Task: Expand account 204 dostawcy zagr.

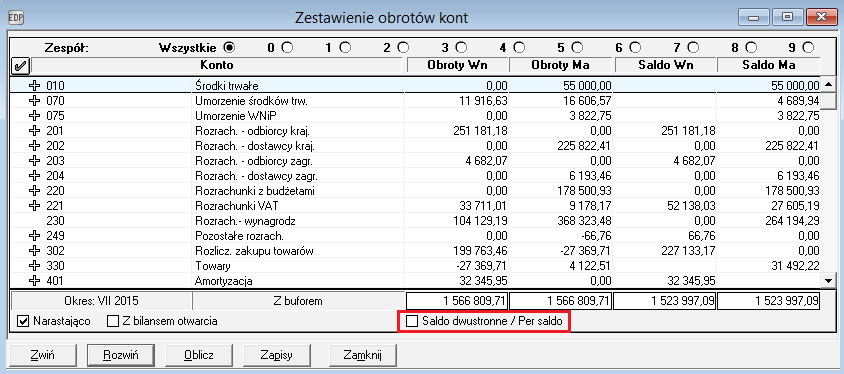Action: click(35, 175)
